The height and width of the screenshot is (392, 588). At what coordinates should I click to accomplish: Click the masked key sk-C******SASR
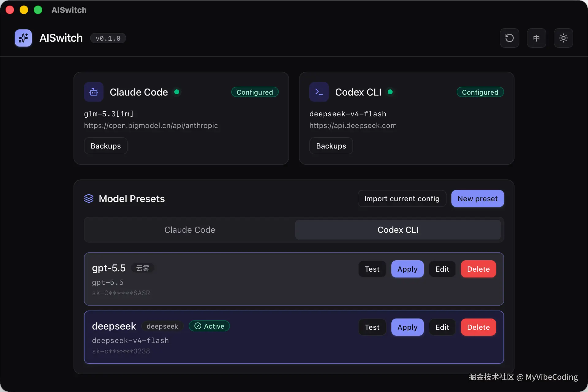tap(121, 293)
